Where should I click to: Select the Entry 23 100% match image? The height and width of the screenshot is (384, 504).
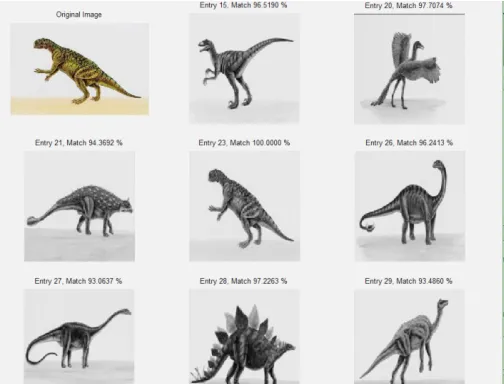click(x=245, y=206)
